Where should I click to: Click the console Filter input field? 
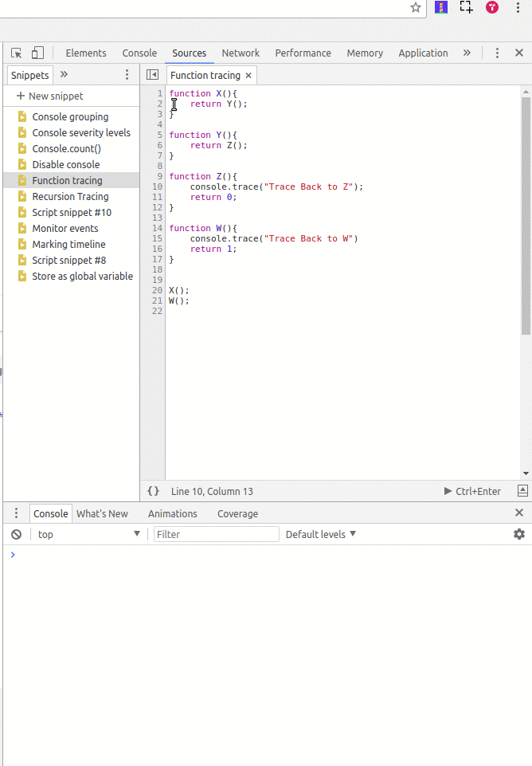tap(216, 534)
